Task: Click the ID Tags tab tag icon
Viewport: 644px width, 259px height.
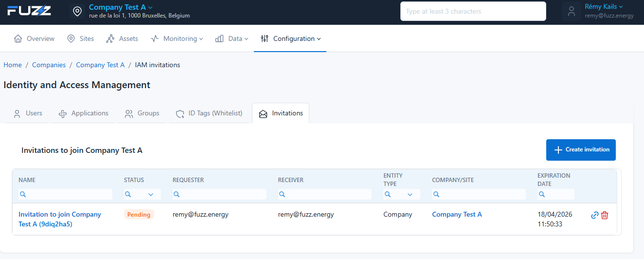Action: pos(180,113)
